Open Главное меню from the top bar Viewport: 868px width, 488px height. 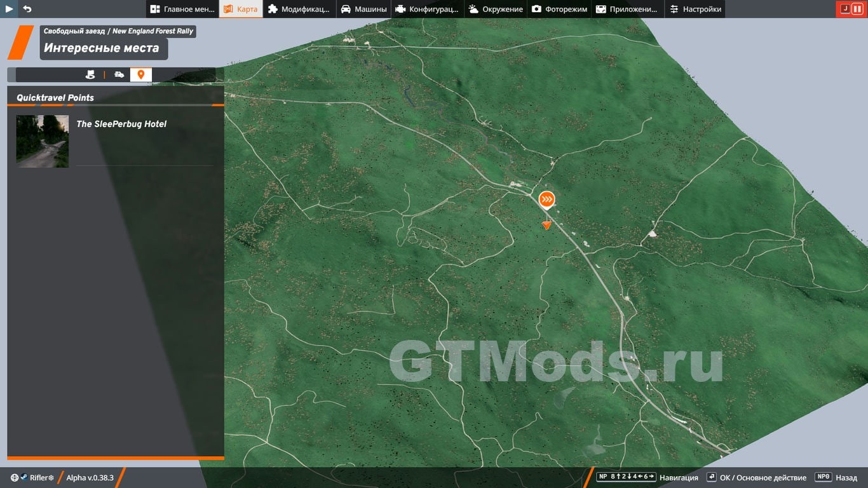[x=182, y=9]
